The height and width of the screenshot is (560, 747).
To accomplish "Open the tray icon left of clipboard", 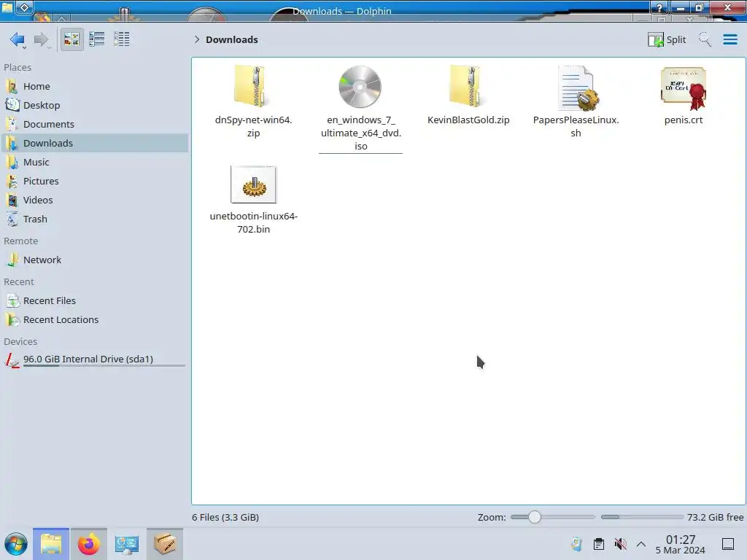I will [x=577, y=544].
